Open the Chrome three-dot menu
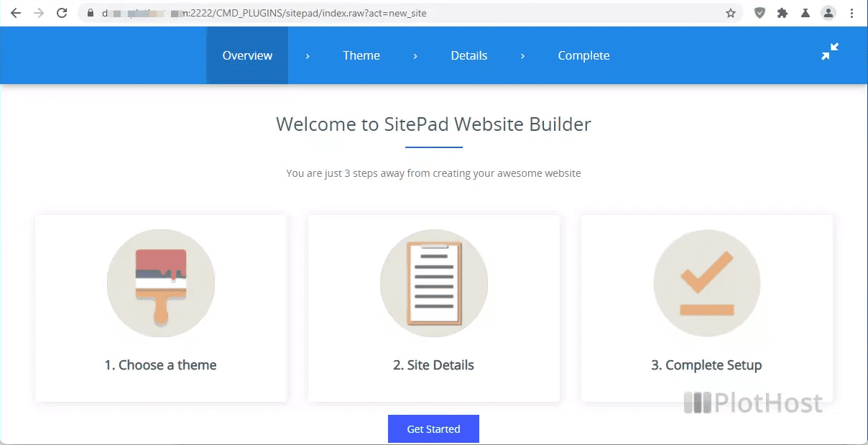 tap(852, 13)
